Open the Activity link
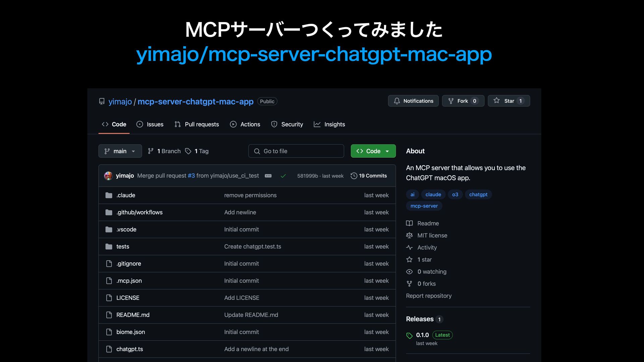 pyautogui.click(x=427, y=247)
